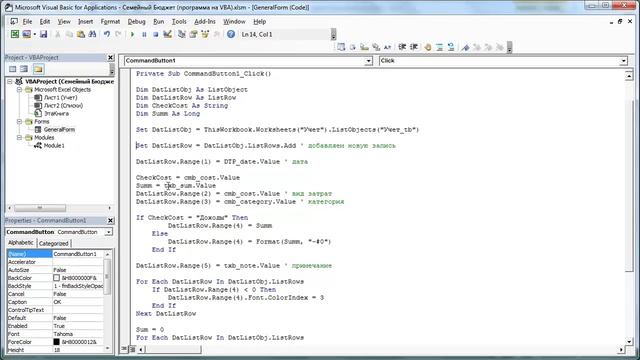Open the Project Explorer toolbar icon
Image resolution: width=640 pixels, height=360 pixels.
[182, 34]
